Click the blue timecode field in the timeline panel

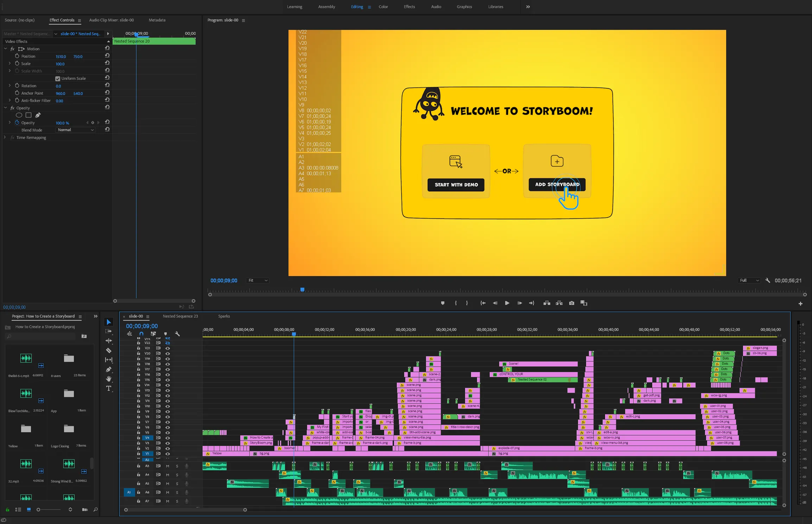141,326
